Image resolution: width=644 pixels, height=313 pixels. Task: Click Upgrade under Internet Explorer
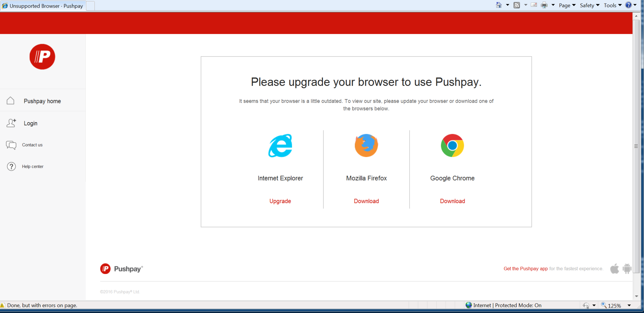tap(280, 201)
